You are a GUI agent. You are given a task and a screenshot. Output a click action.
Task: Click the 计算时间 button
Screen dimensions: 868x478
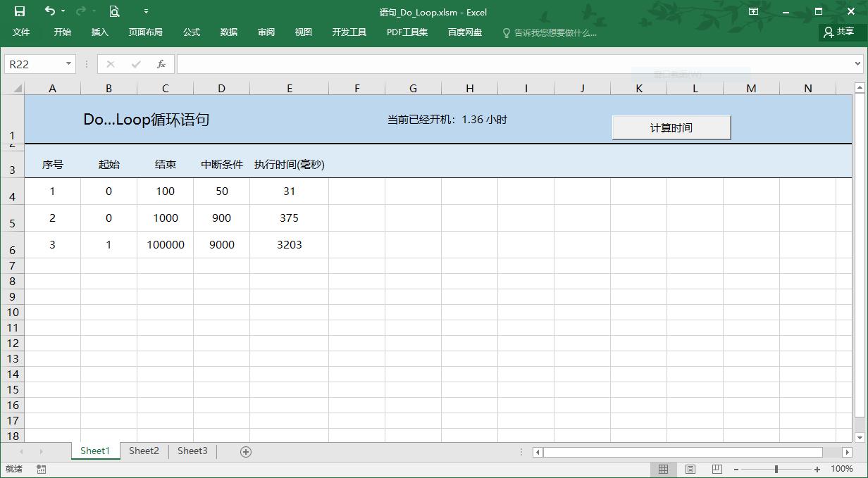(x=670, y=127)
